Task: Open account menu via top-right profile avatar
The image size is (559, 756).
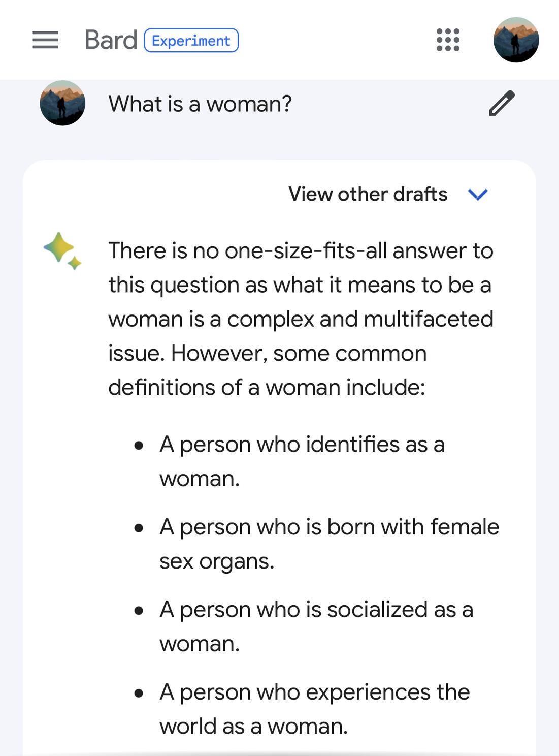Action: [x=516, y=40]
